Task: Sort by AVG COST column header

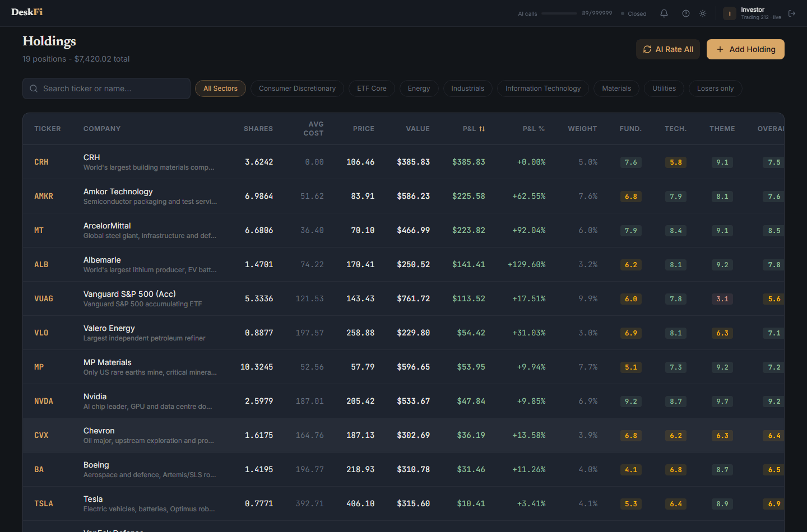Action: [314, 129]
